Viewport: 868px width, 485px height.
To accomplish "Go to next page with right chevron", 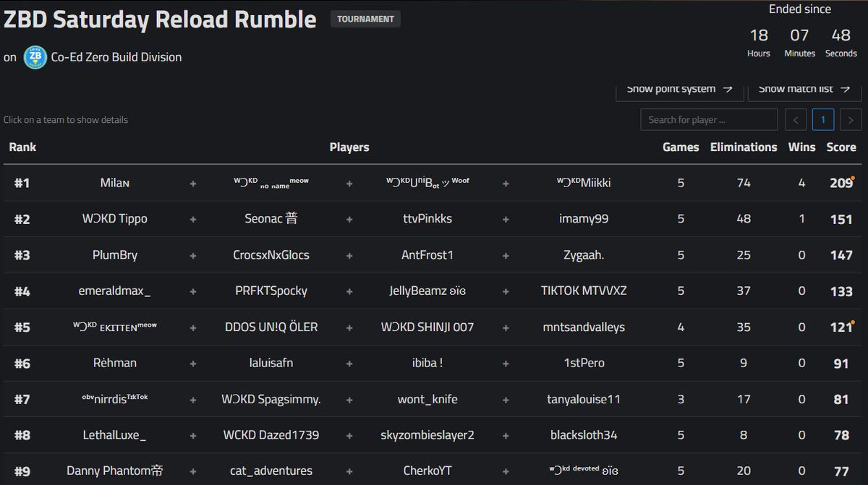I will [851, 119].
